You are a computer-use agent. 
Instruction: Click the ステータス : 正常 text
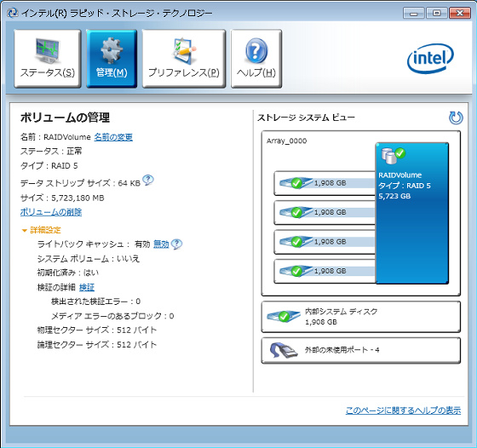51,151
